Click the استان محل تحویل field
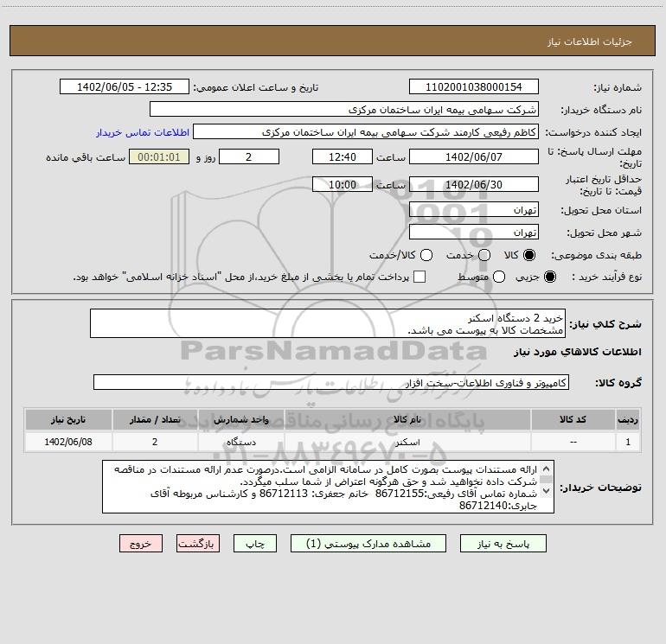666x644 pixels. [474, 210]
